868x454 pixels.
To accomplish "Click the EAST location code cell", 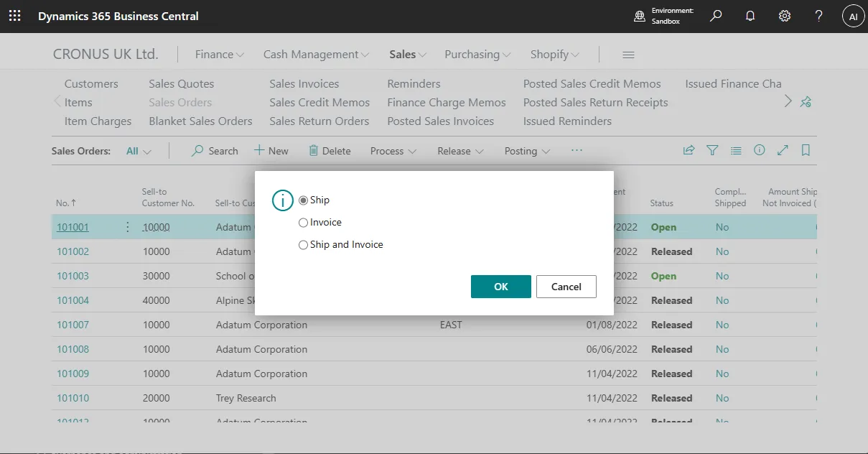I will (x=451, y=325).
